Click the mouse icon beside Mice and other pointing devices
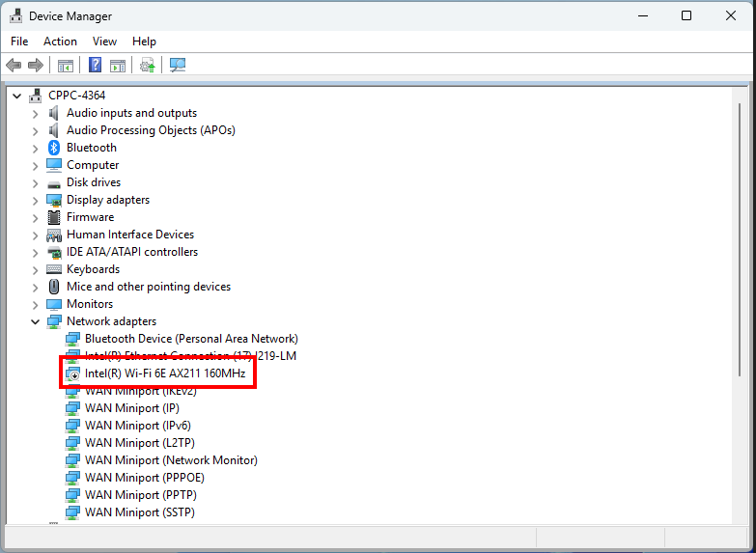 [54, 287]
